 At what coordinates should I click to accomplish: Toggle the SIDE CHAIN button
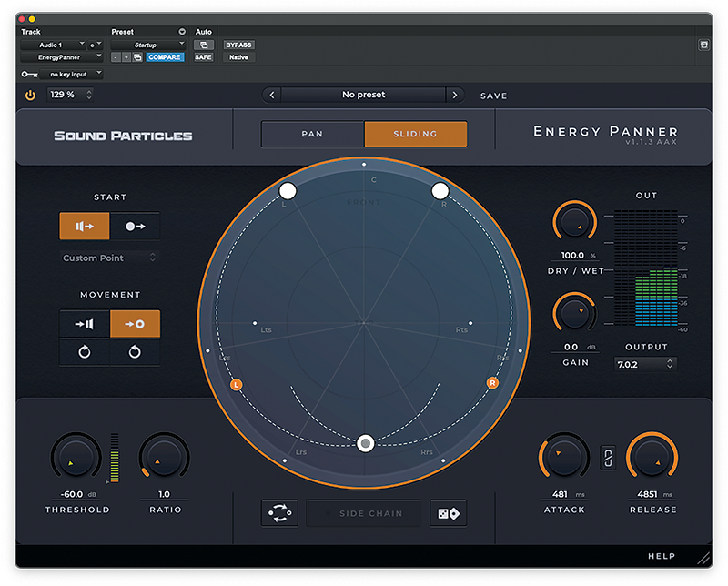[364, 513]
